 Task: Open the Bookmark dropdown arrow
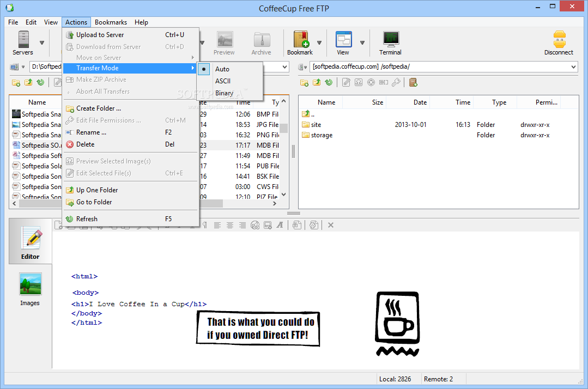pyautogui.click(x=319, y=42)
